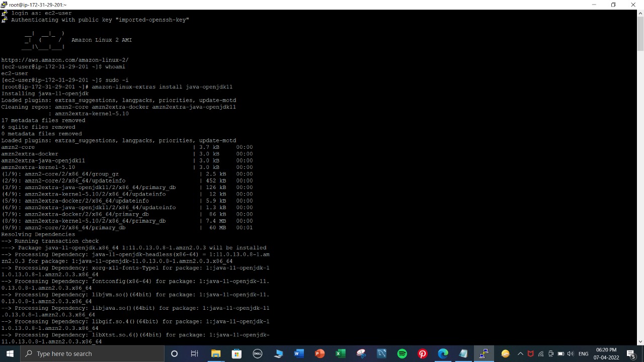
Task: Open Microsoft Store from the taskbar
Action: [x=236, y=353]
